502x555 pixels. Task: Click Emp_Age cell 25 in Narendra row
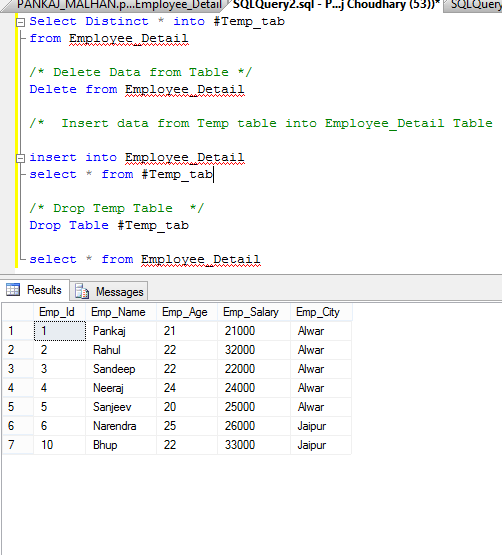point(187,426)
